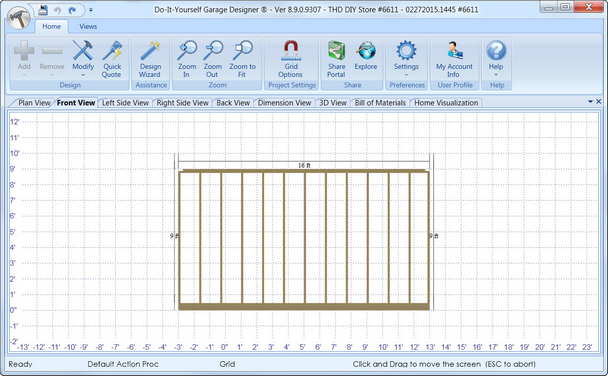
Task: Close the current view panel
Action: pos(598,102)
